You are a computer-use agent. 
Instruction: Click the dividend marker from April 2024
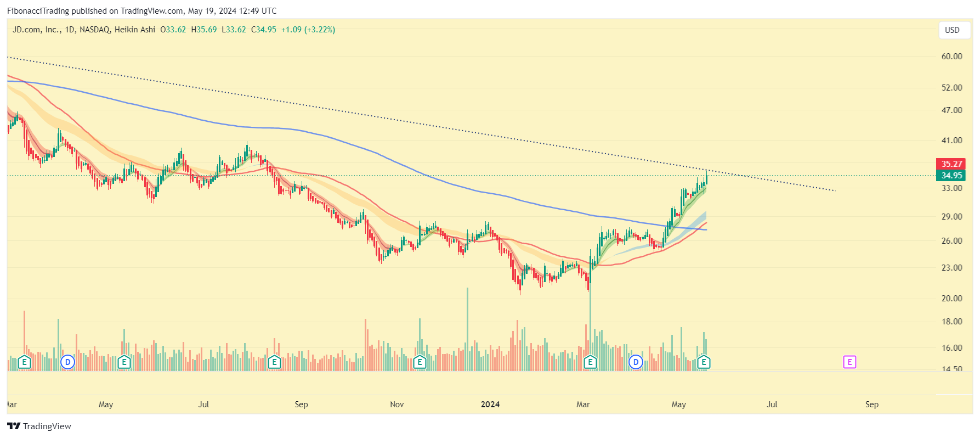[x=636, y=362]
